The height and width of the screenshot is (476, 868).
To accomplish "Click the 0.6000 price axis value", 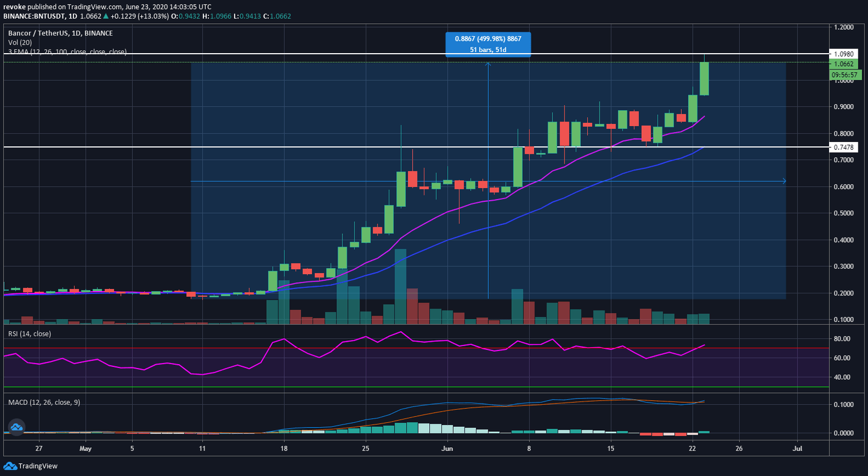I will pos(843,187).
